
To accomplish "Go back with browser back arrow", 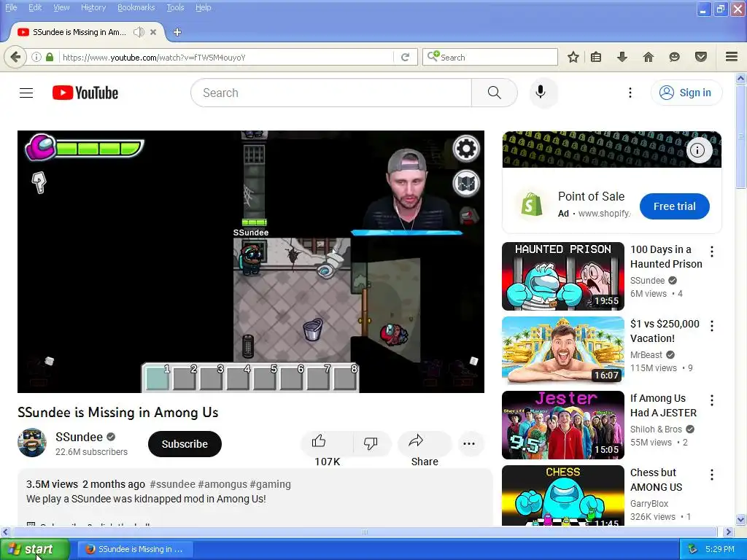I will click(15, 57).
